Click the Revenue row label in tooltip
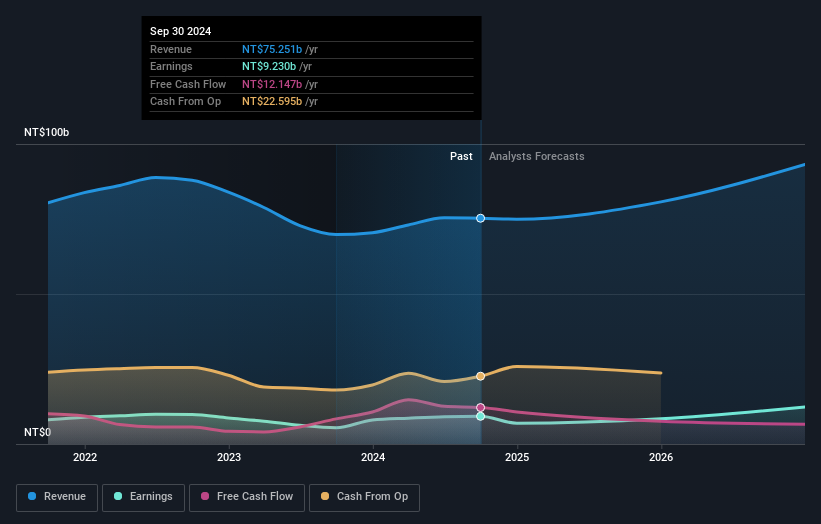Viewport: 821px width, 524px height. [x=171, y=49]
